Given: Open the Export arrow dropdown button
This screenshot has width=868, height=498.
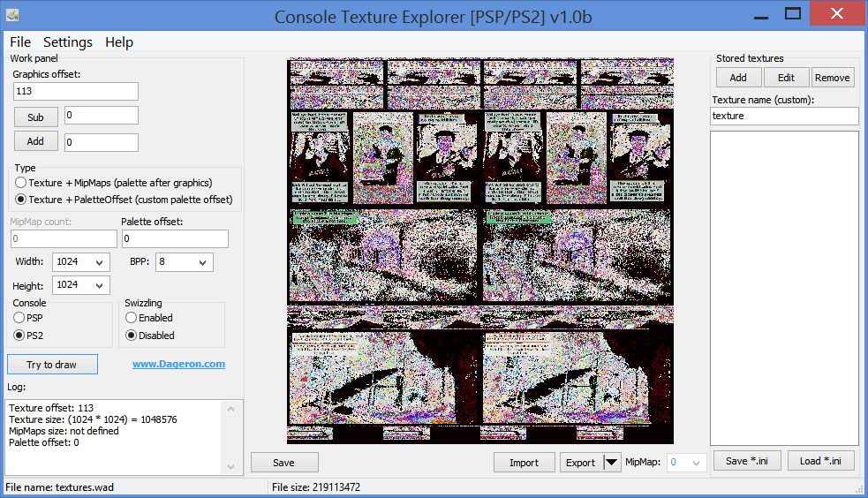Looking at the screenshot, I should pos(611,462).
